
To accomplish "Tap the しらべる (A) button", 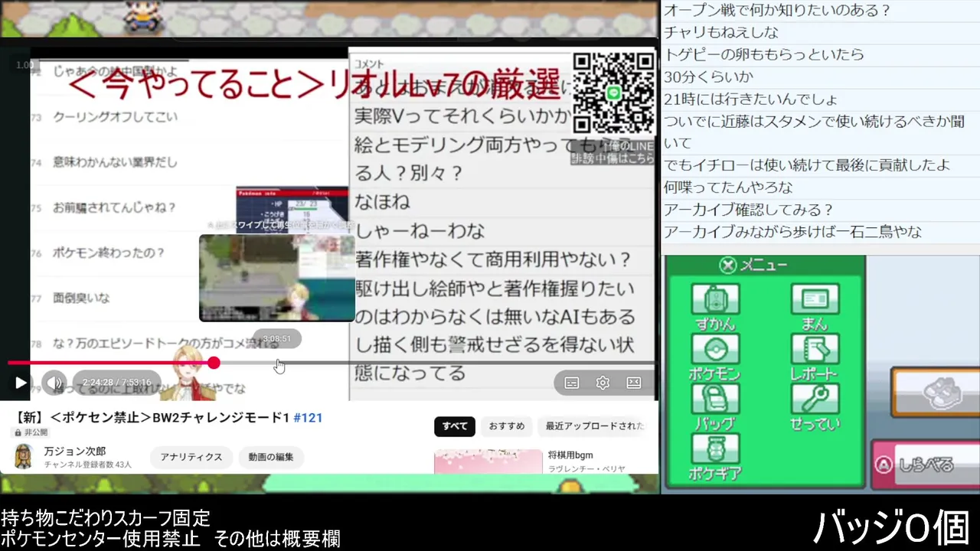I will [926, 465].
